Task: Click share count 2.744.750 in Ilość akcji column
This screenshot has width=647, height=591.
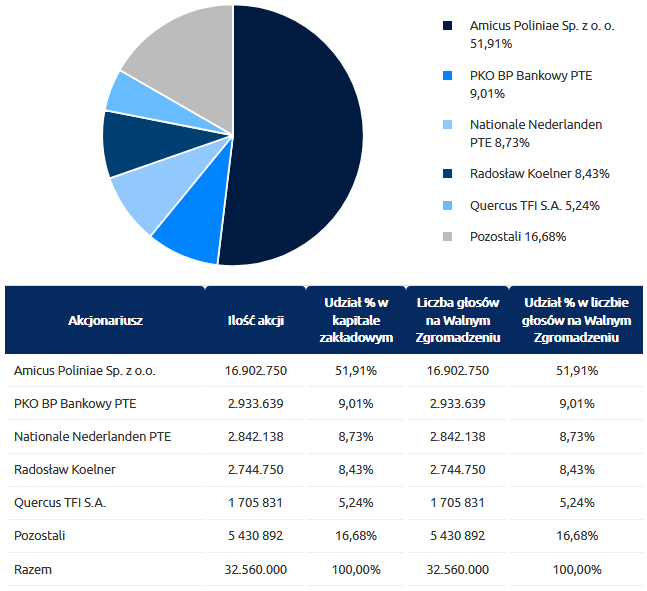Action: pyautogui.click(x=256, y=470)
